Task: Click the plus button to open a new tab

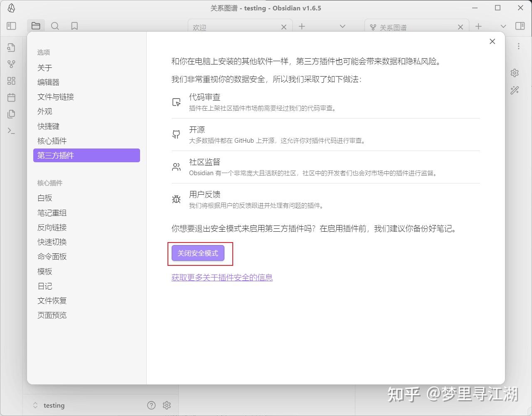Action: point(301,26)
